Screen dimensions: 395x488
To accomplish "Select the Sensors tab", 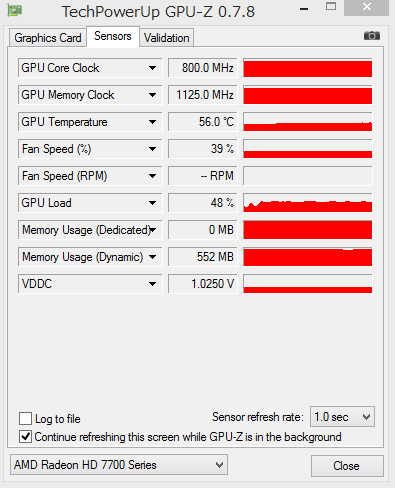I will 113,36.
